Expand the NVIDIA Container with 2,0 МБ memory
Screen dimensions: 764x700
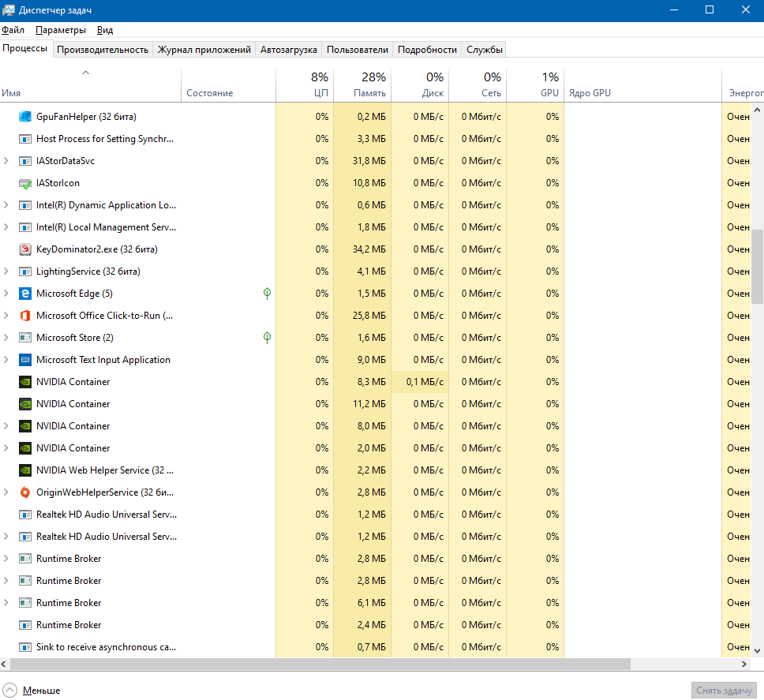(x=6, y=448)
